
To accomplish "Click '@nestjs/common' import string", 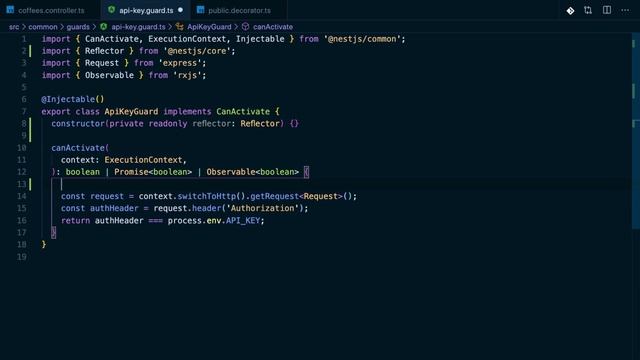I will pos(362,39).
